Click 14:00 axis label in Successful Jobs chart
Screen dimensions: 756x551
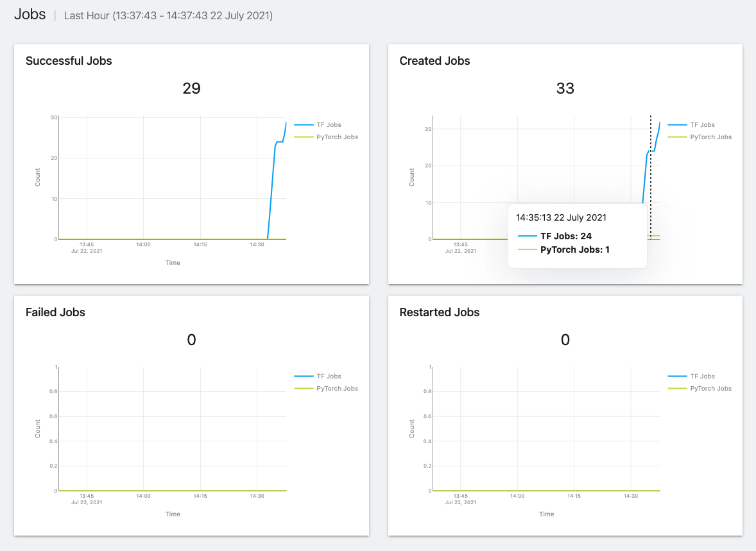143,244
